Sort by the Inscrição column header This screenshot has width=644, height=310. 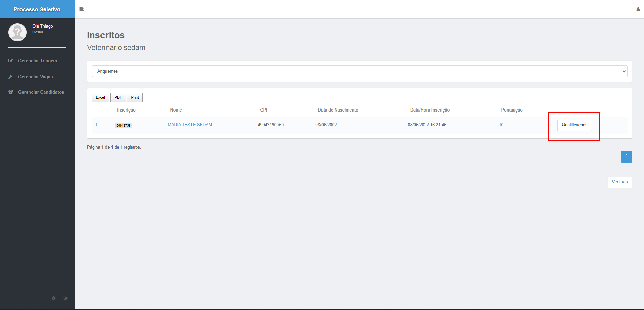click(x=126, y=110)
